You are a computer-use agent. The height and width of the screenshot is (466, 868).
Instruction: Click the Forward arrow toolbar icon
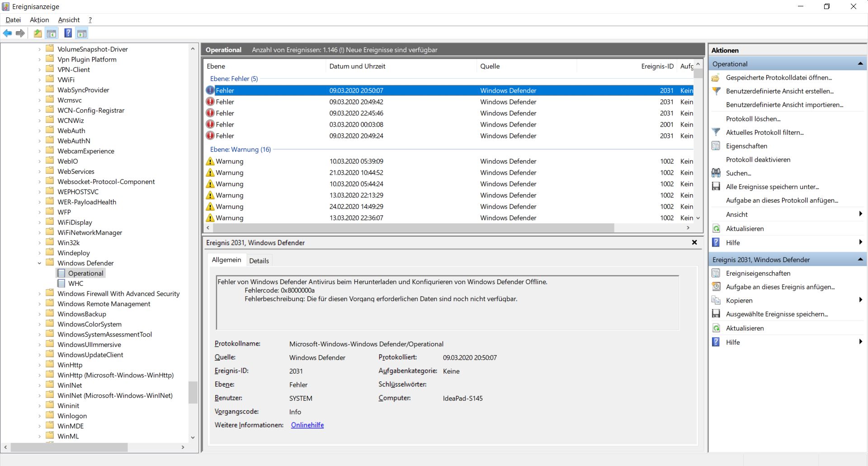(20, 33)
